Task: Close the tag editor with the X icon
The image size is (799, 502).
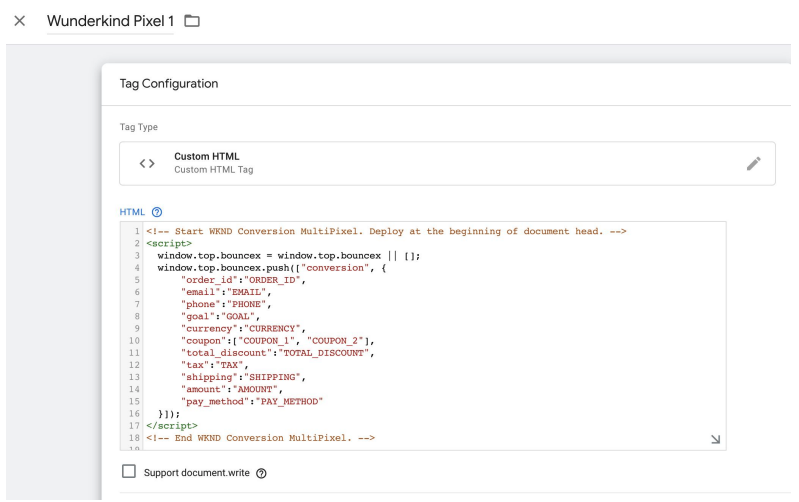Action: [x=19, y=21]
